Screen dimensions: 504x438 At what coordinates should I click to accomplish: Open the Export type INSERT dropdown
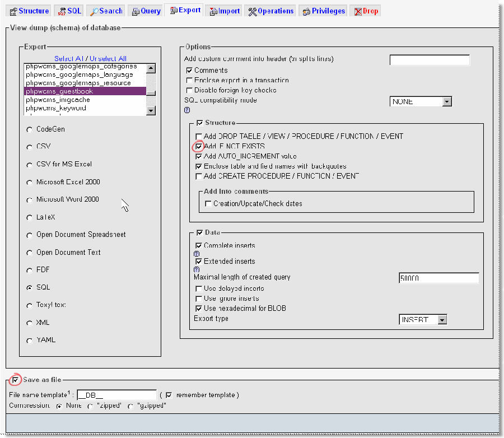pyautogui.click(x=442, y=319)
